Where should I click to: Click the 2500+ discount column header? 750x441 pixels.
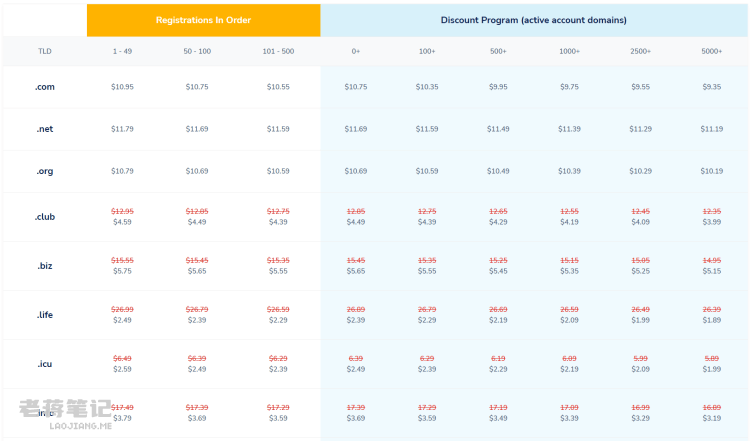640,51
